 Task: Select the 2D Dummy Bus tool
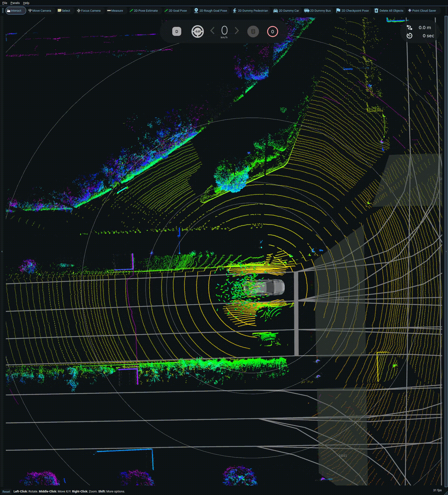pyautogui.click(x=317, y=10)
